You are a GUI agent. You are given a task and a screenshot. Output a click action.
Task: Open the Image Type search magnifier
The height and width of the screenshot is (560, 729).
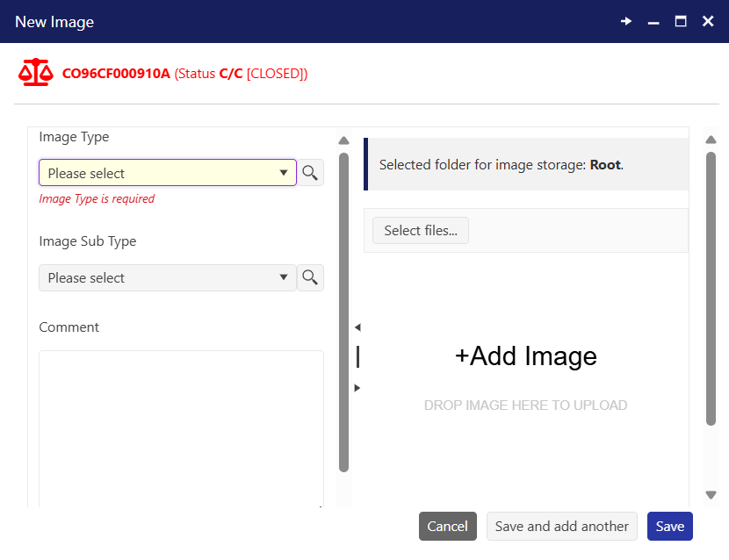click(310, 173)
